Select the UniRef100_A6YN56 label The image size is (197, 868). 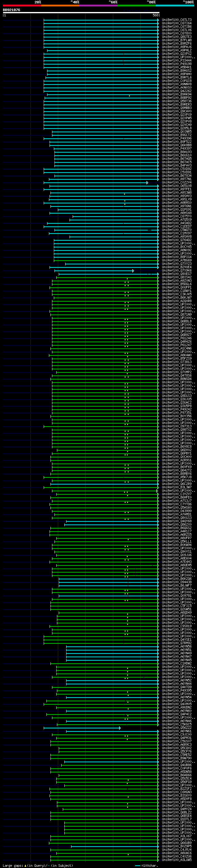click(177, 646)
